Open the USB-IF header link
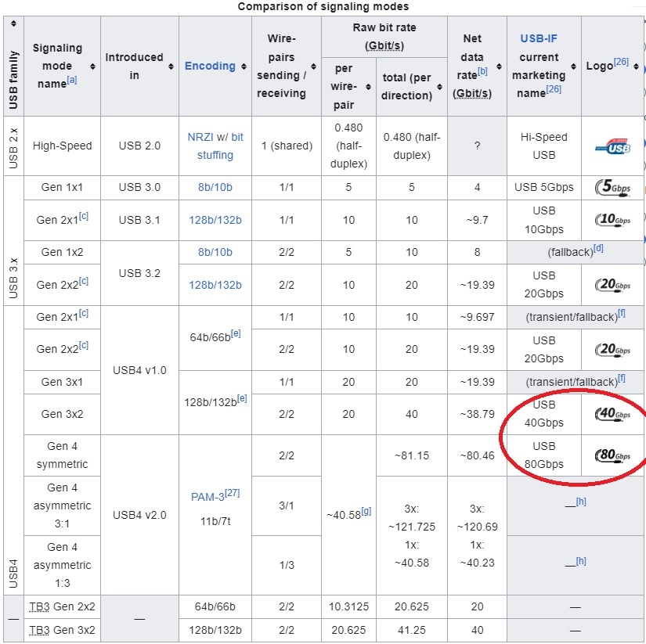The width and height of the screenshot is (646, 644). click(x=539, y=38)
